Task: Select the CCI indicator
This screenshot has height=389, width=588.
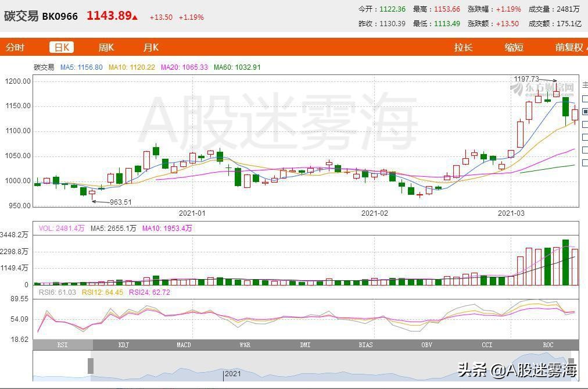Action: [x=487, y=344]
